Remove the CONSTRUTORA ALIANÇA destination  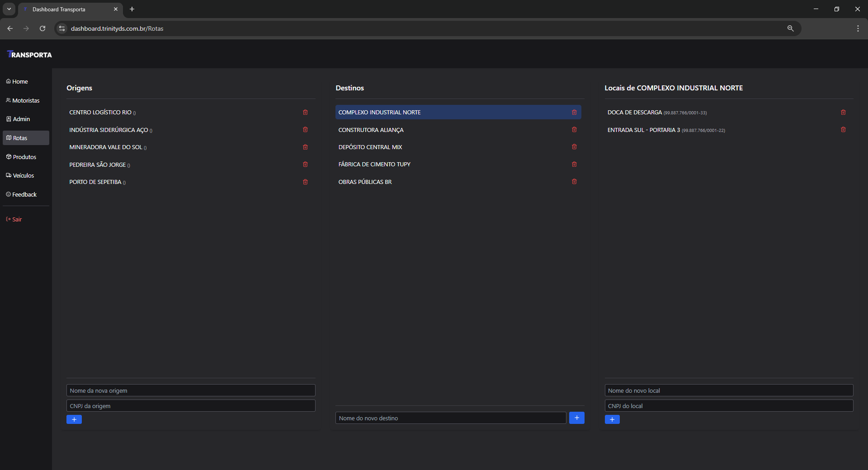coord(574,130)
